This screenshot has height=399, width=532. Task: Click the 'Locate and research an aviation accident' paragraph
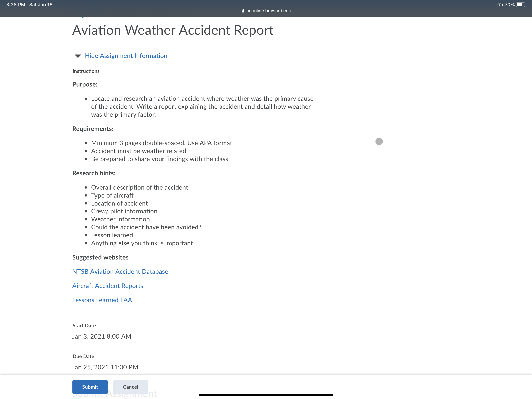pos(202,107)
